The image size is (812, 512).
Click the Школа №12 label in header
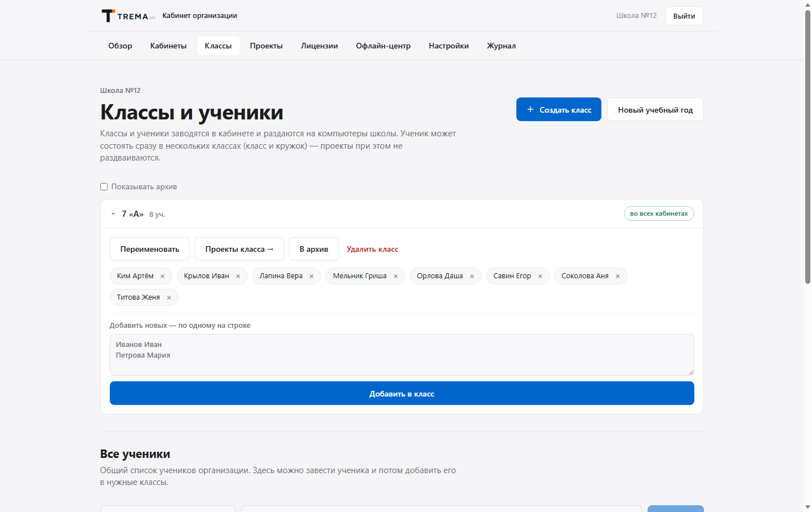(636, 16)
